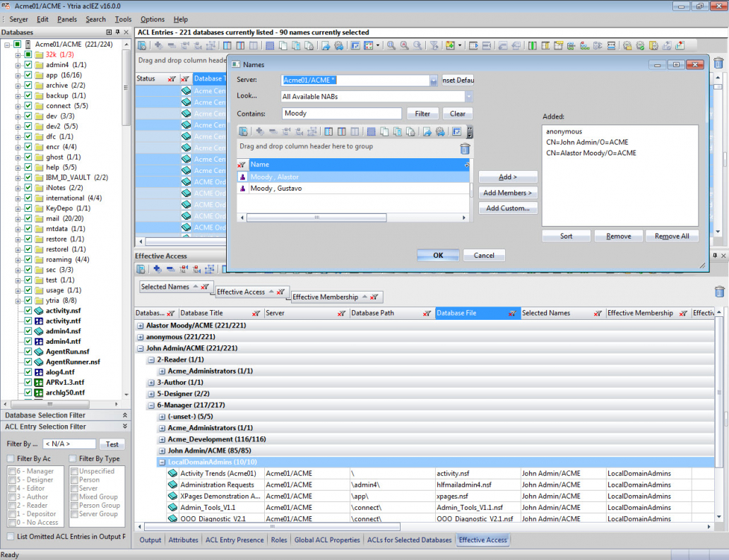Empty the ACL Entries grouping trash bin

click(x=718, y=63)
